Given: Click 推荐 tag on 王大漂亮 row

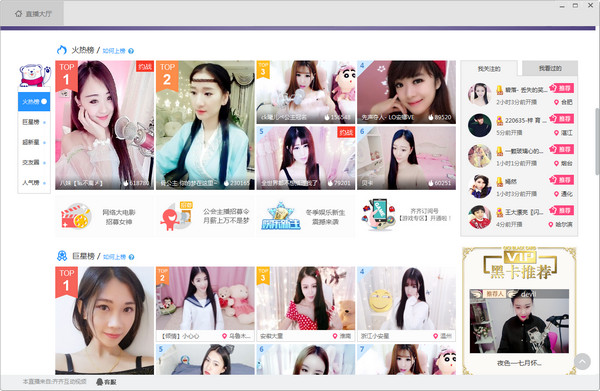Looking at the screenshot, I should pyautogui.click(x=561, y=210).
